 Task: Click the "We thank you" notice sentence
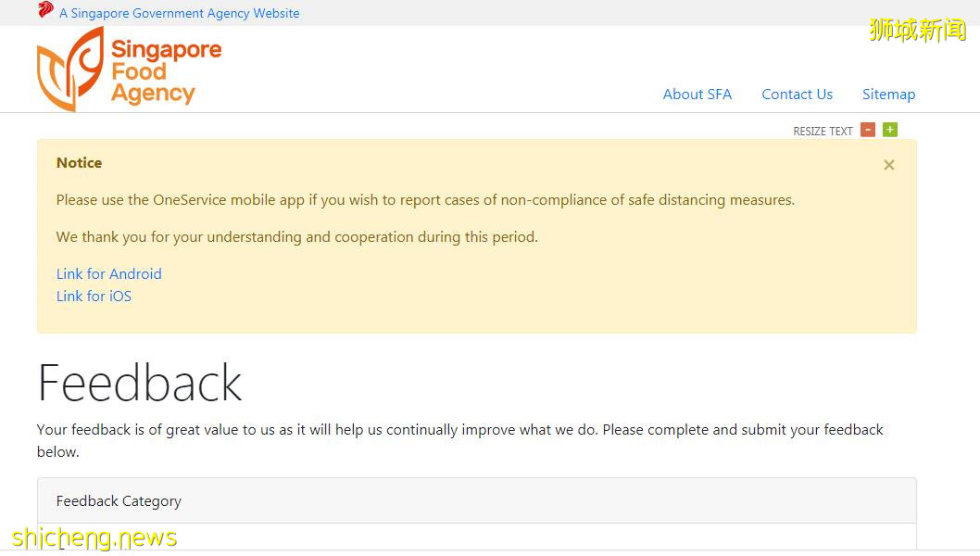click(x=296, y=237)
